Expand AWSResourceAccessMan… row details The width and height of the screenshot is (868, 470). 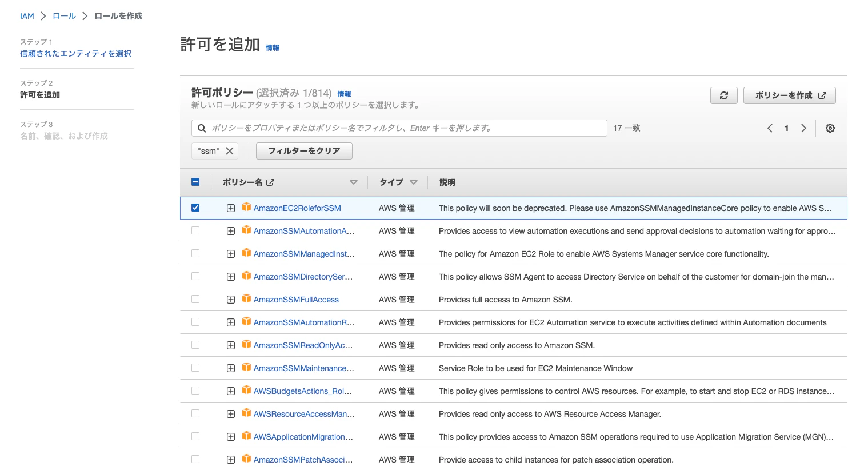[231, 414]
